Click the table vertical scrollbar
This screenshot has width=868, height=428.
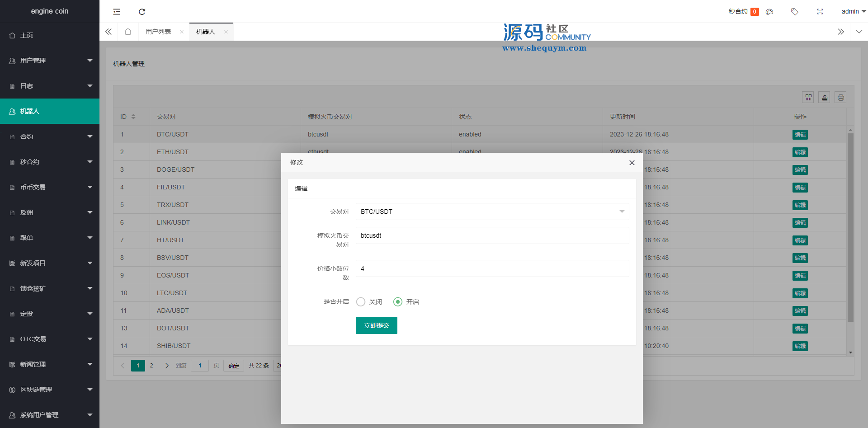(850, 227)
